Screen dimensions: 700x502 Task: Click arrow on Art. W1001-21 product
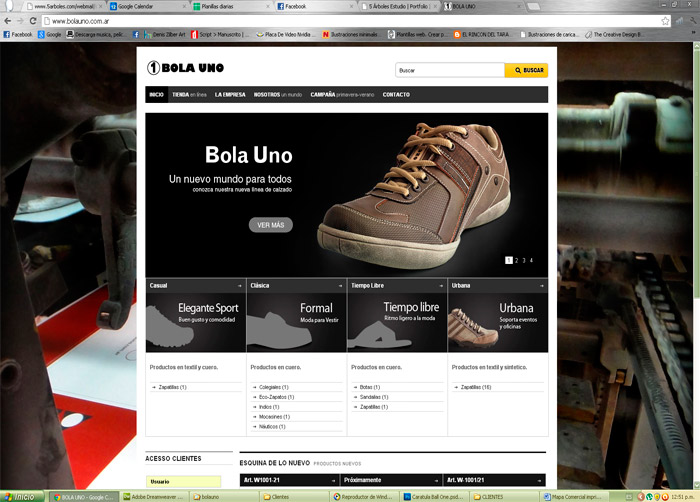pyautogui.click(x=333, y=481)
